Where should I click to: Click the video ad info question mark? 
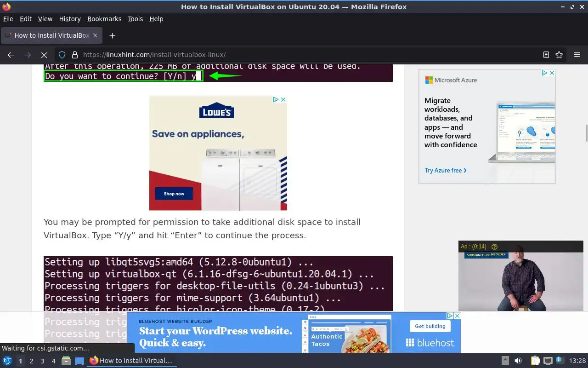coord(494,247)
